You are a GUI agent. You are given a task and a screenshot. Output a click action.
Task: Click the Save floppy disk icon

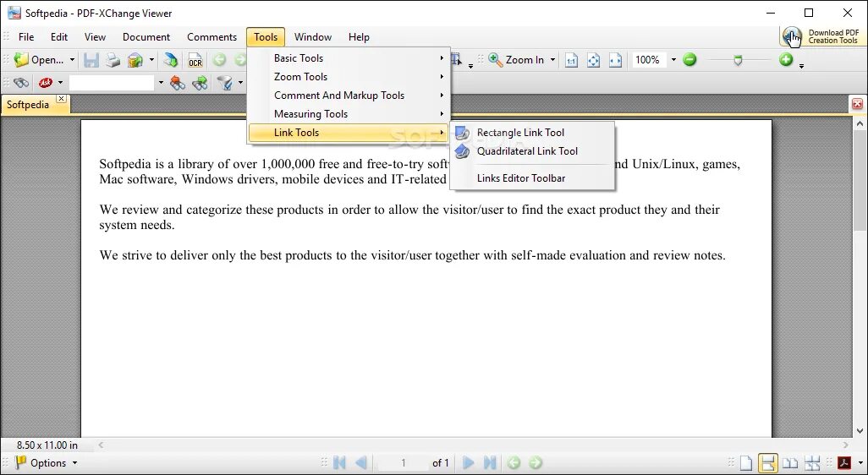pyautogui.click(x=91, y=60)
